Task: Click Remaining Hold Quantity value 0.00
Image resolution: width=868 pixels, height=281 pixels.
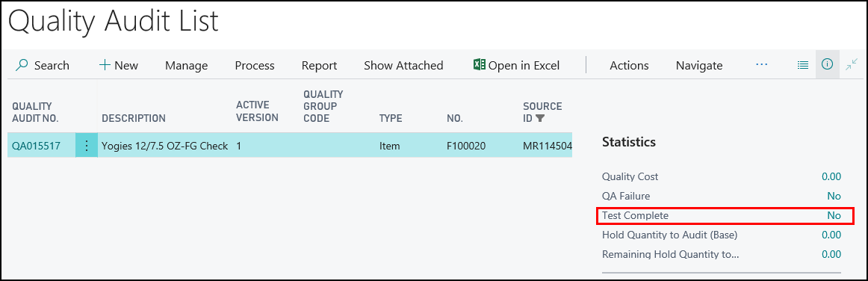Action: 831,254
